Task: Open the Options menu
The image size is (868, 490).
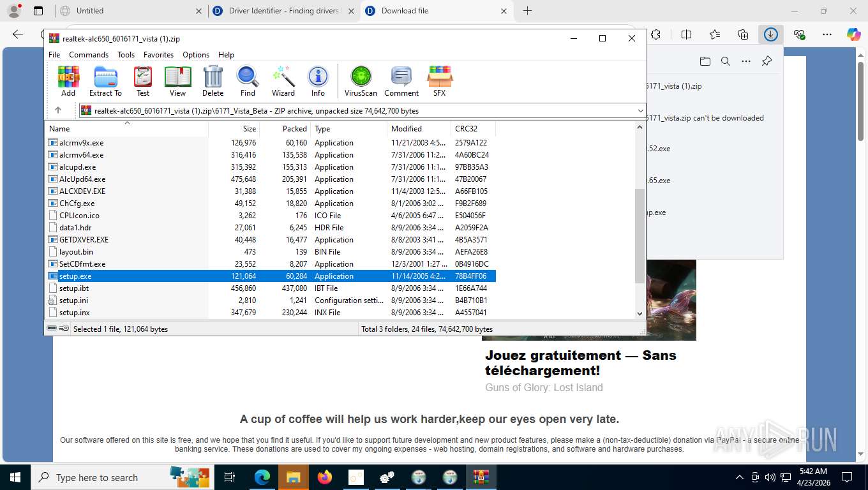Action: (x=196, y=55)
